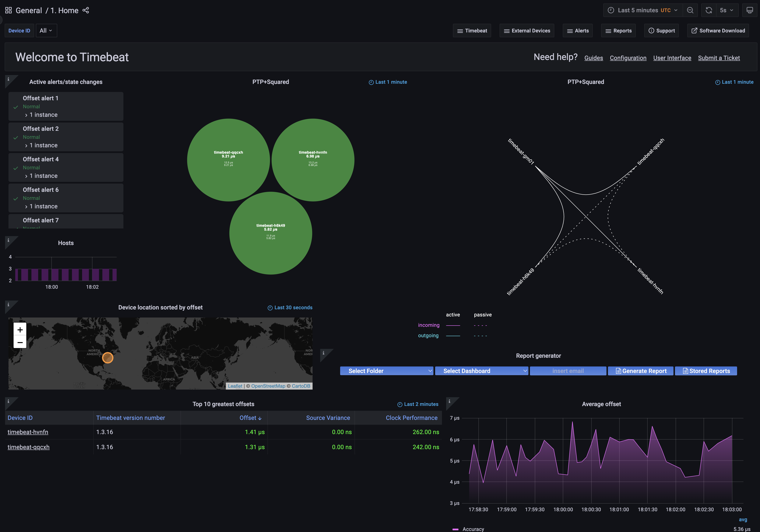The image size is (760, 532).
Task: Sort by Clock Performance column
Action: pos(411,418)
